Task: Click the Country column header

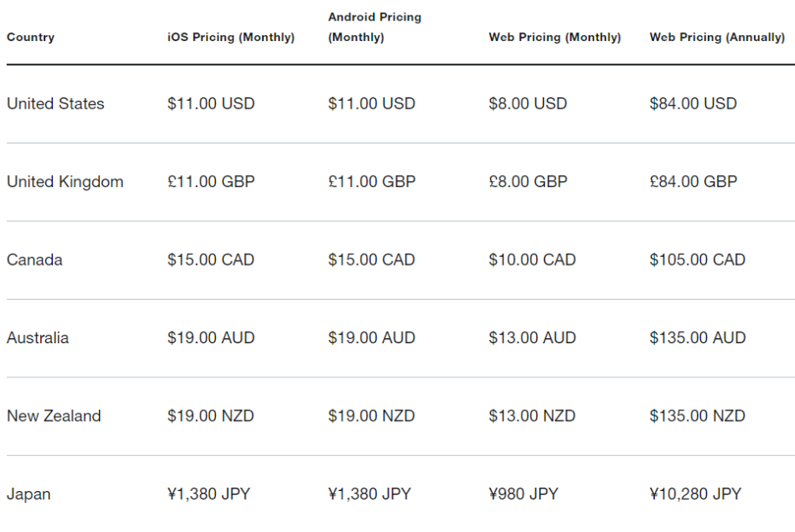Action: pyautogui.click(x=31, y=37)
